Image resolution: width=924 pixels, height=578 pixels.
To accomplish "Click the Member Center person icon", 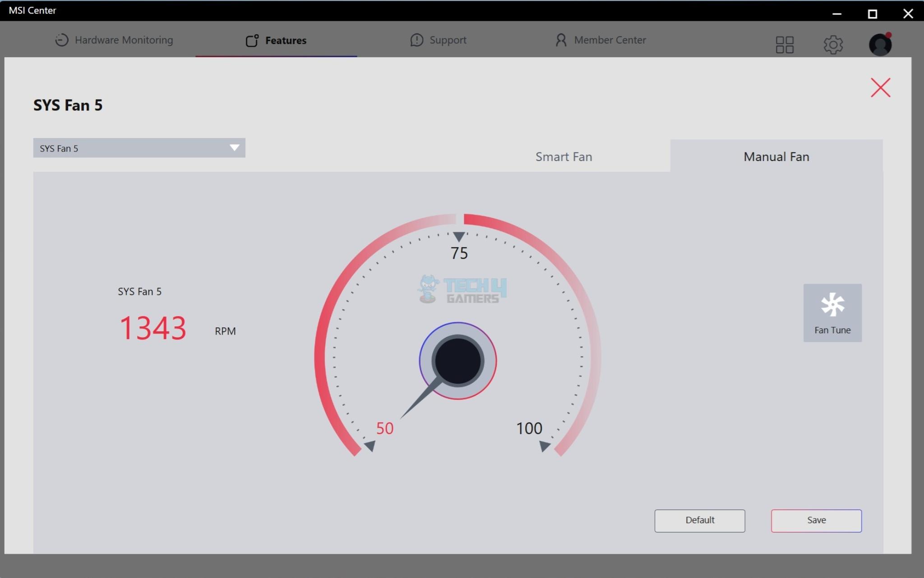I will 561,40.
